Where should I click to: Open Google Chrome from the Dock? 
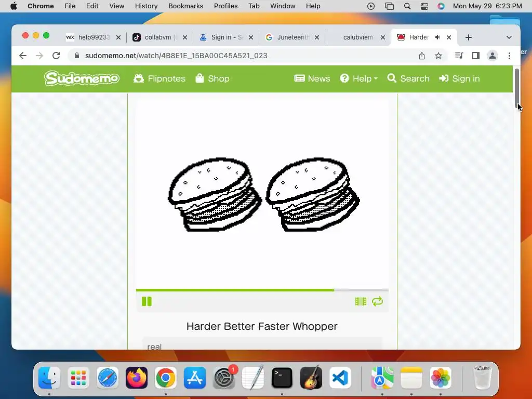point(166,378)
